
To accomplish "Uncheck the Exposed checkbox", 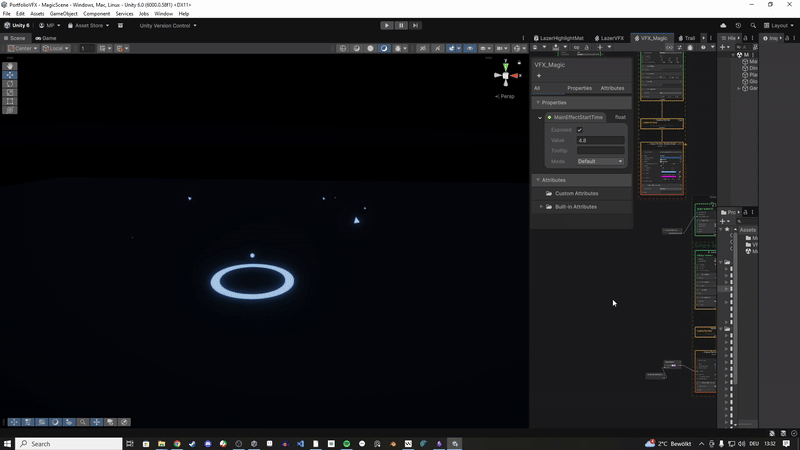I will click(580, 130).
